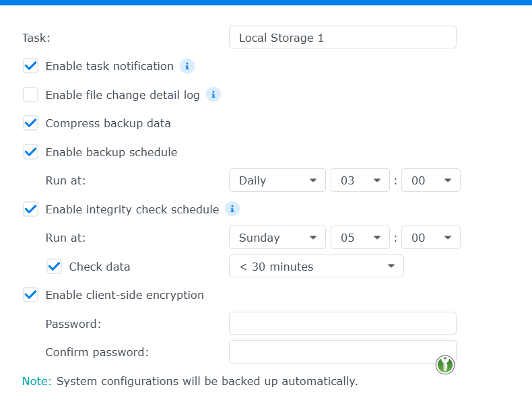Uncheck Compress backup data
This screenshot has width=532, height=412.
pyautogui.click(x=31, y=123)
